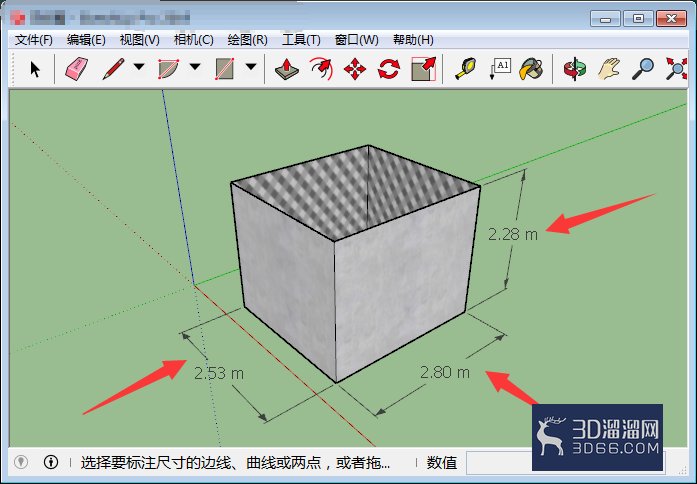Open the 文件(F) menu
The width and height of the screenshot is (697, 484).
(34, 40)
